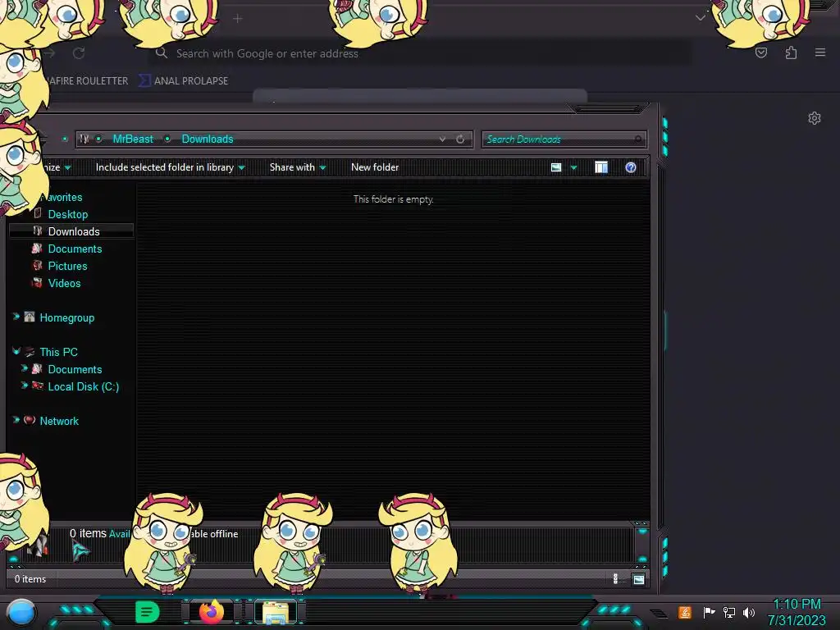Open the ROULETTER bookmark in Firefox
This screenshot has width=840, height=630.
(x=87, y=81)
